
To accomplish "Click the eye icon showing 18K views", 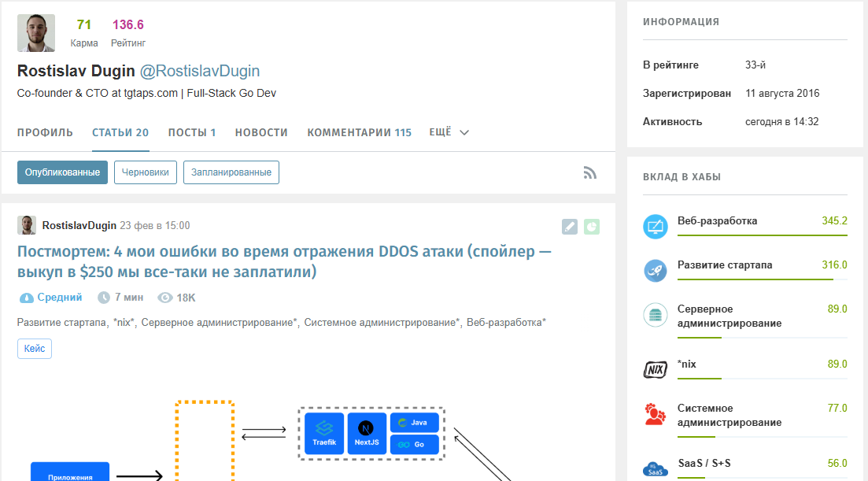I will 164,297.
